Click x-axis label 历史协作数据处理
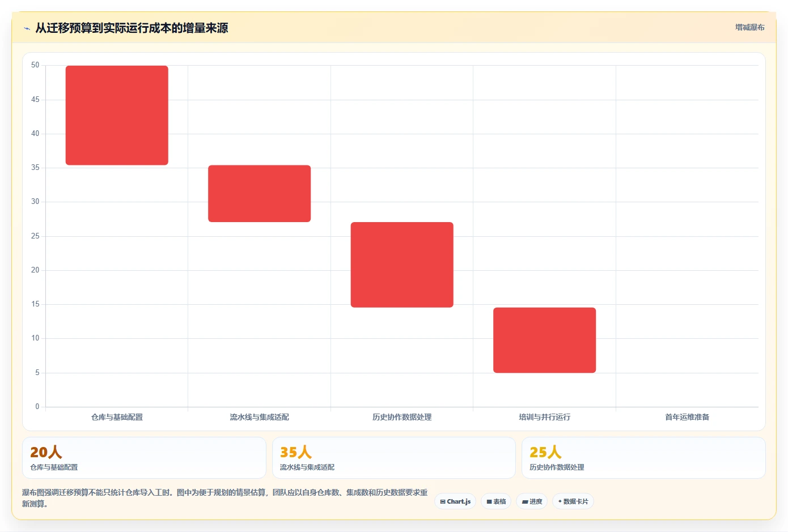Screen dimensions: 788x532 pyautogui.click(x=402, y=417)
